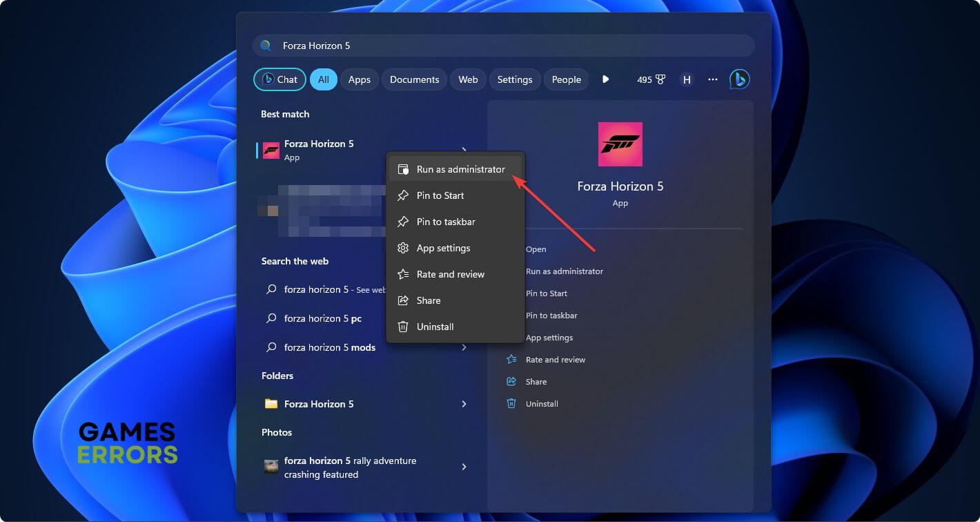The width and height of the screenshot is (980, 522).
Task: Click the H user account avatar
Action: (687, 79)
